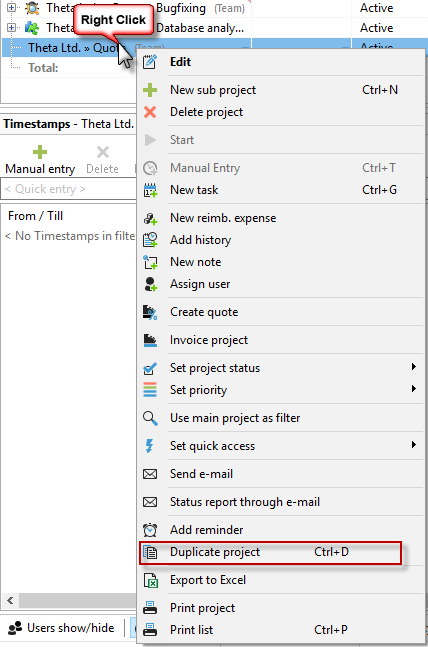Click the pencil Edit icon in context menu

(149, 62)
